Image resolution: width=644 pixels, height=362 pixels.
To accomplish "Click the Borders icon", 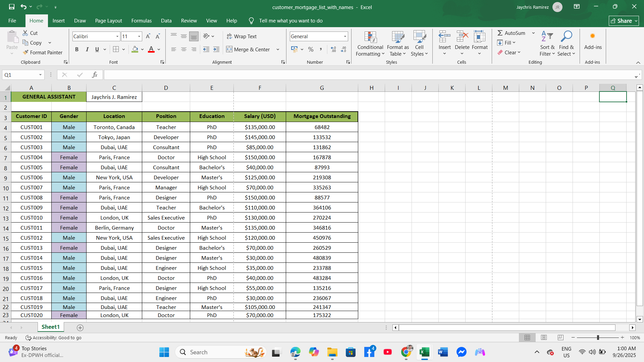I will (x=116, y=49).
